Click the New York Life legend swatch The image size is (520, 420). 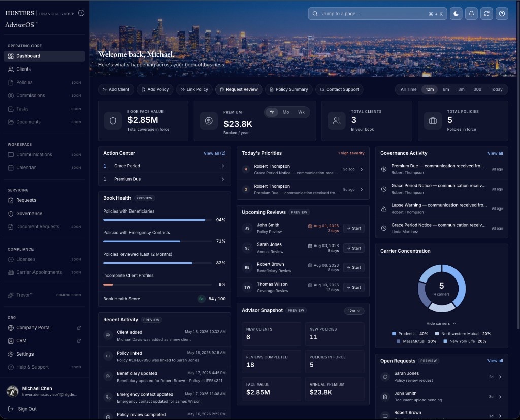(445, 341)
